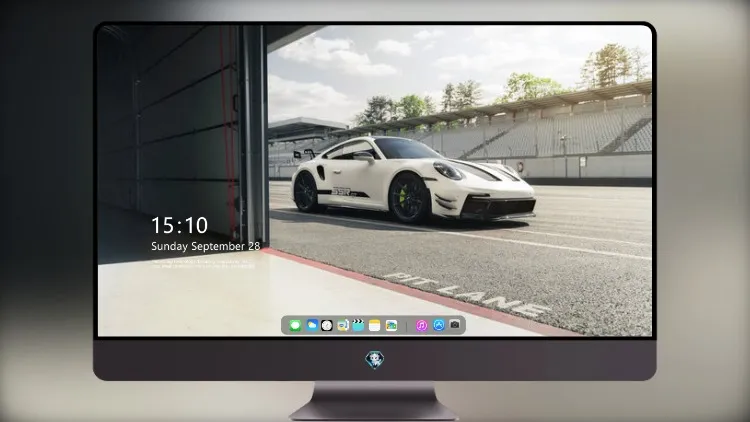Viewport: 750px width, 422px height.
Task: Launch the Videos clapperboard app in dock
Action: tap(358, 325)
